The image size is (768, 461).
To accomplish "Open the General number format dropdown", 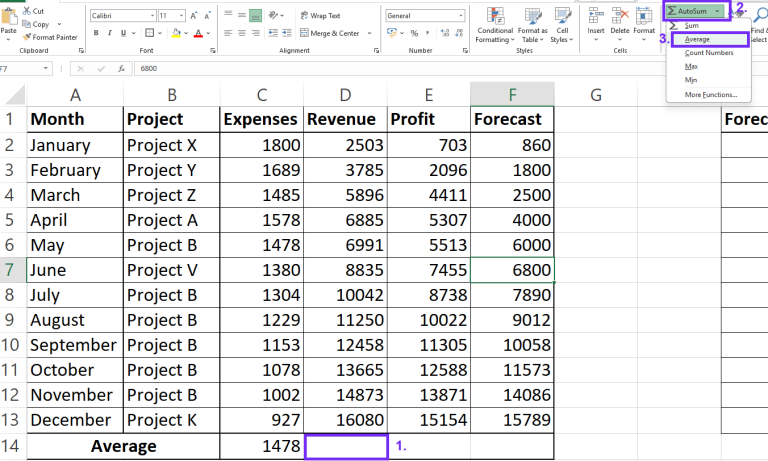I will pos(461,16).
